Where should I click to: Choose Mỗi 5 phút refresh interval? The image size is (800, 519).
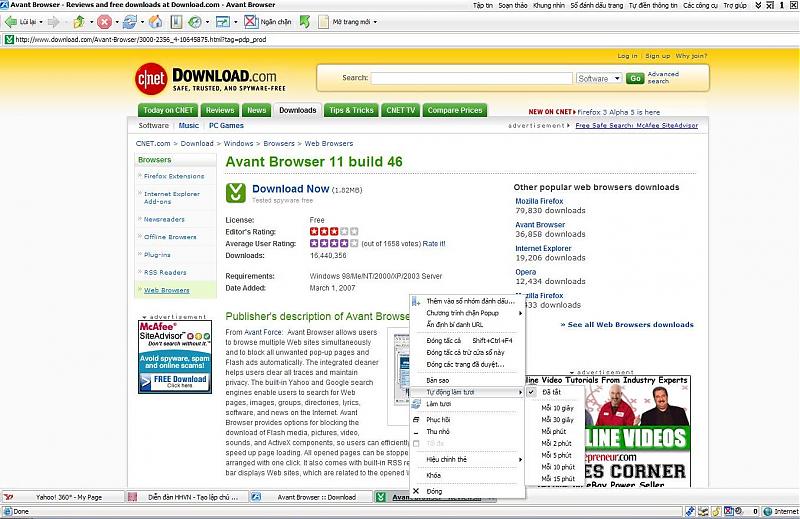555,454
